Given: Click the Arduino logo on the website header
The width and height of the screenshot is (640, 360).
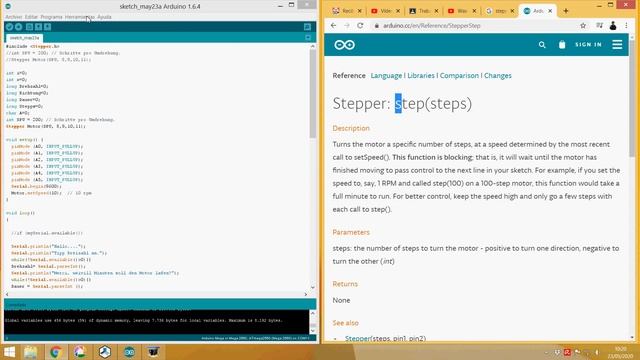Looking at the screenshot, I should [x=344, y=45].
